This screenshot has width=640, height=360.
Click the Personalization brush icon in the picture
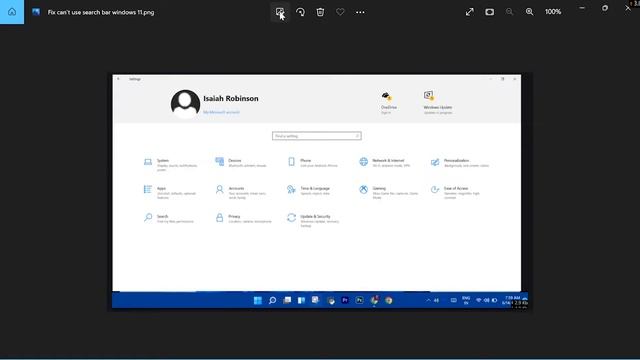(435, 162)
